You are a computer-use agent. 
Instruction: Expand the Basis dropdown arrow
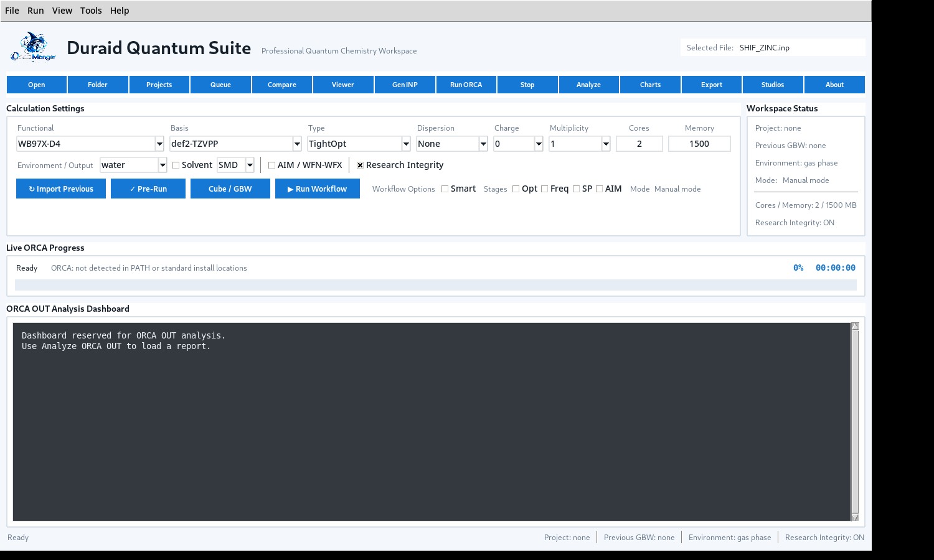pos(297,144)
